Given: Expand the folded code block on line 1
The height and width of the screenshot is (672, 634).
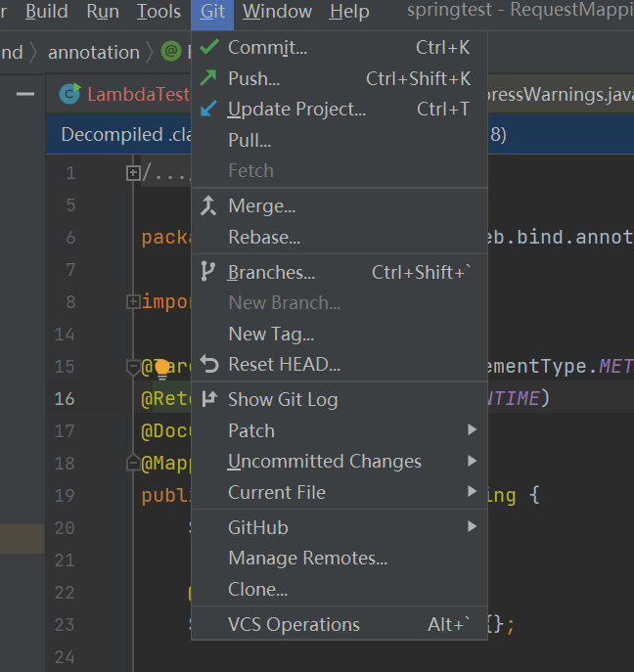Looking at the screenshot, I should point(133,173).
